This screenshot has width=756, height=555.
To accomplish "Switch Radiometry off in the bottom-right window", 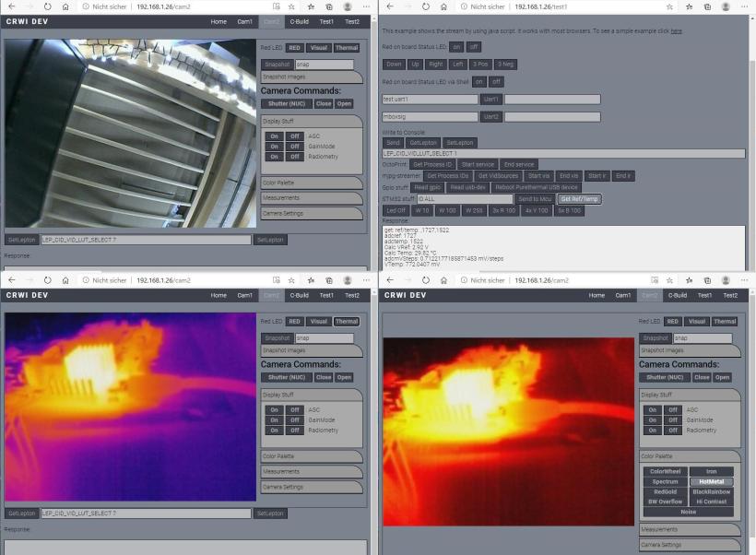I will tap(673, 431).
